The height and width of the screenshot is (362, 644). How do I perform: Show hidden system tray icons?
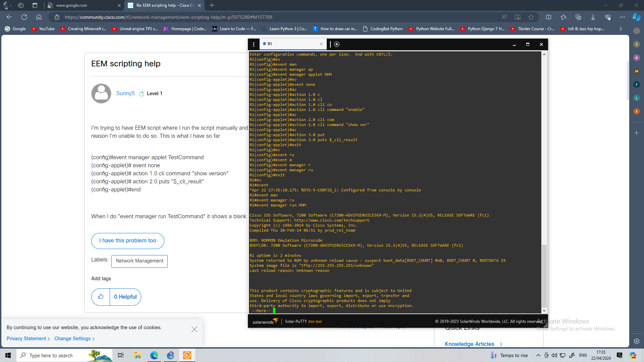click(538, 355)
